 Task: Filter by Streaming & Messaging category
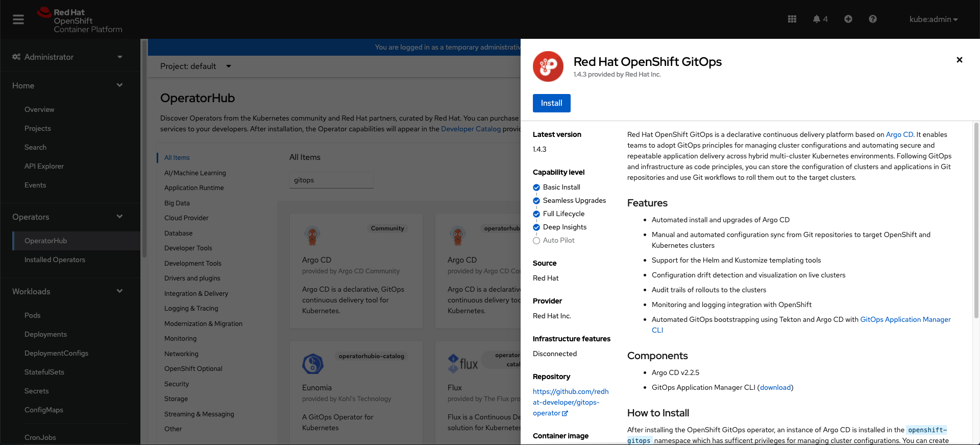(199, 414)
